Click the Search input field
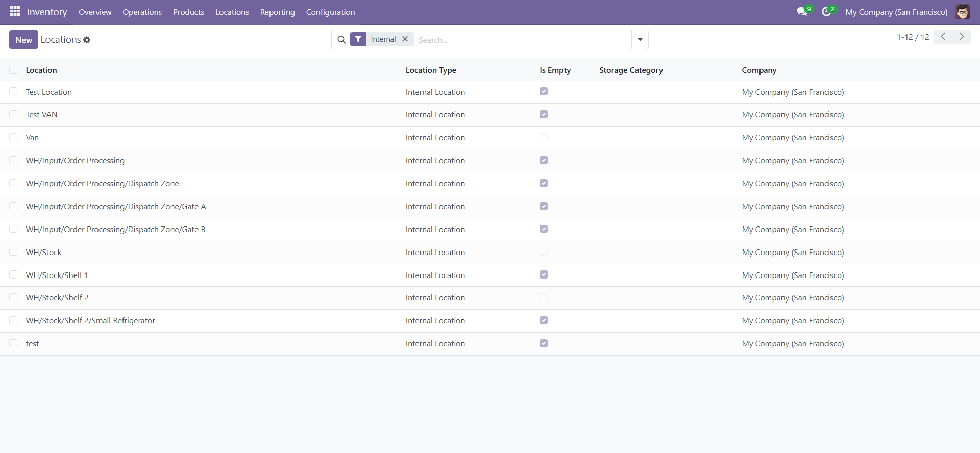Image resolution: width=980 pixels, height=453 pixels. (521, 40)
